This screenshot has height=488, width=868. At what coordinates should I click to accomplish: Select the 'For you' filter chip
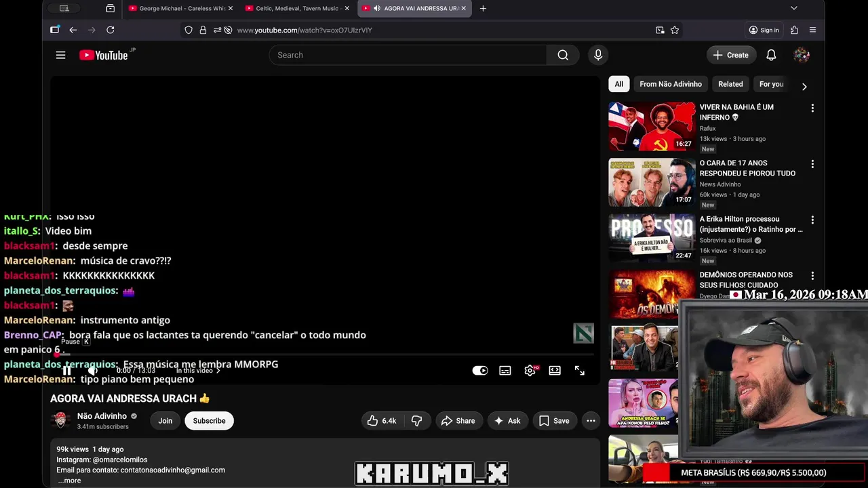pos(771,84)
